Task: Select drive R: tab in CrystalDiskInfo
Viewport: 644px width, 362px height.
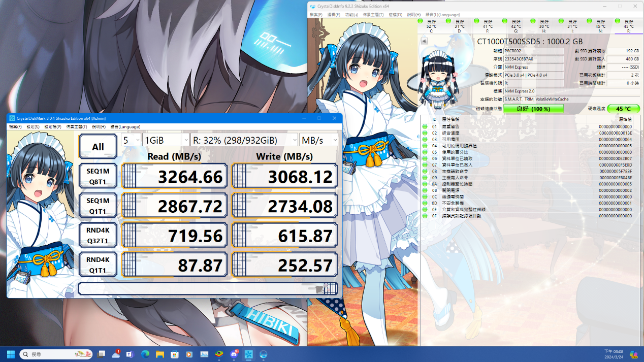Action: click(629, 26)
